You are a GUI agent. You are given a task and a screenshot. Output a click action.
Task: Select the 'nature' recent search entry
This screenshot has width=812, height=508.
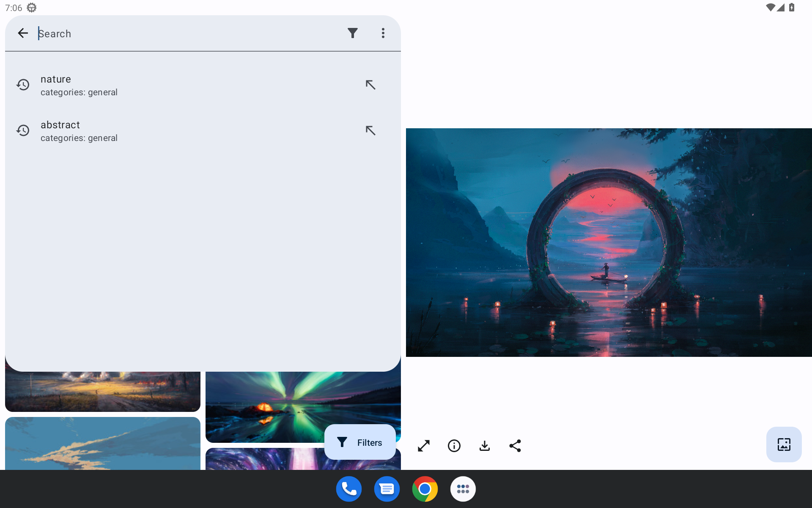coord(169,85)
